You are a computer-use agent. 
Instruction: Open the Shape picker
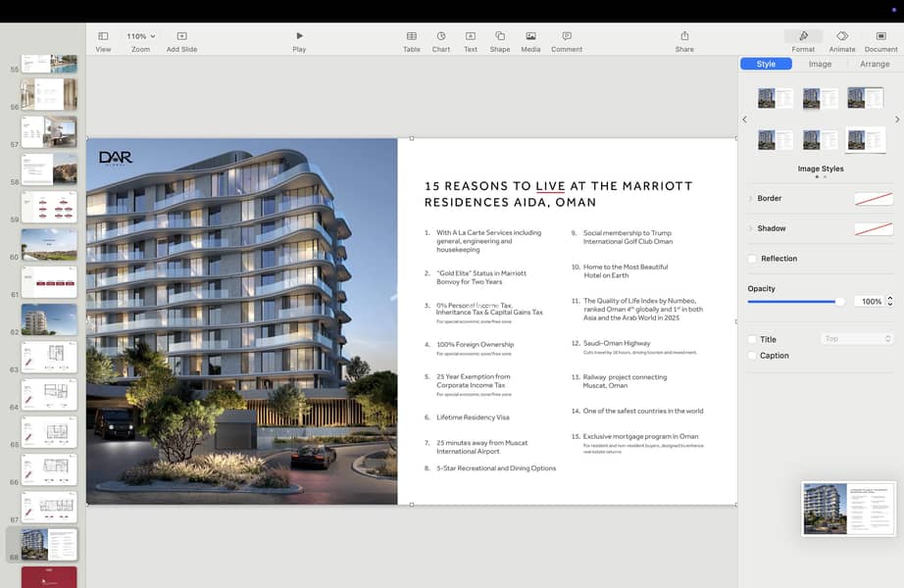[500, 35]
